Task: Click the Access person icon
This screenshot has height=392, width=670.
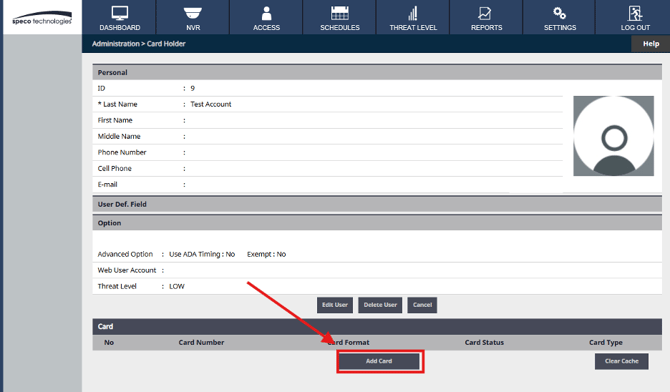Action: click(266, 13)
